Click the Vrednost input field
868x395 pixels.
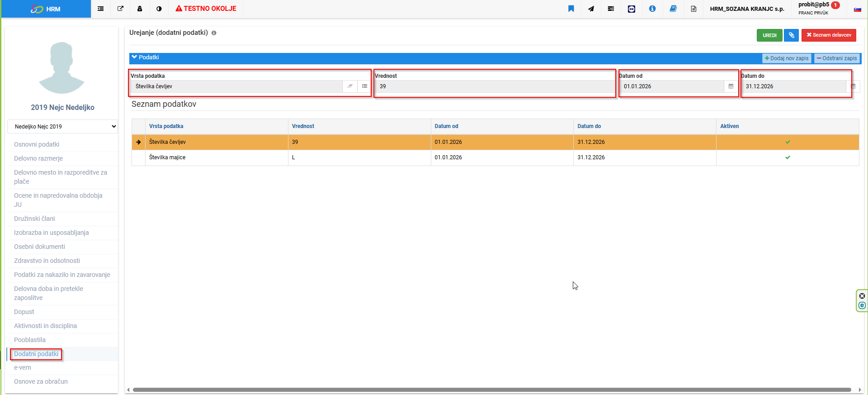(x=495, y=86)
